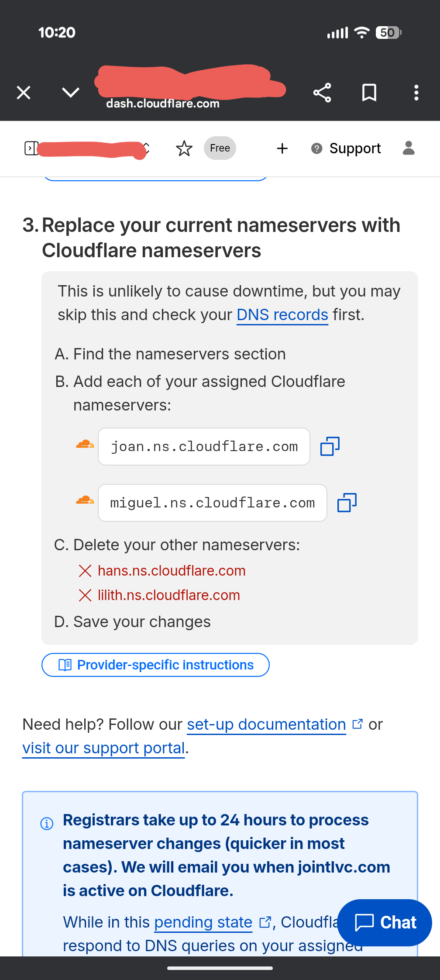
Task: Open your Cloudflare account profile
Action: pos(409,148)
